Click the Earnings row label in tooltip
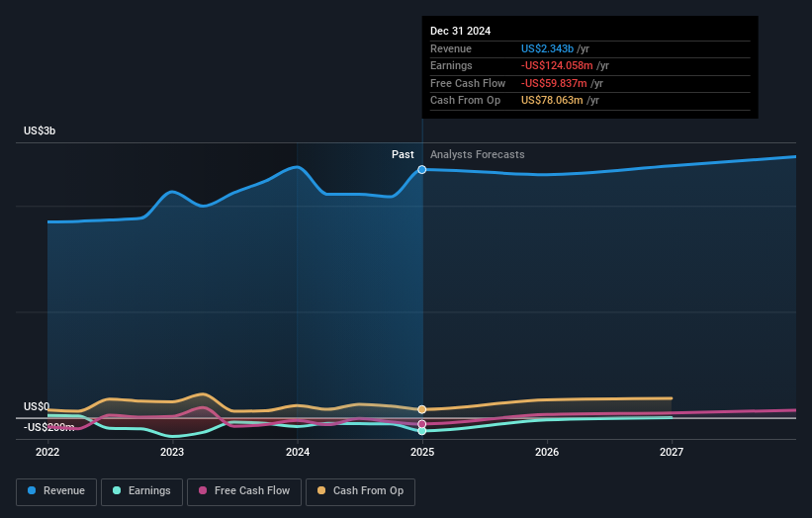 tap(451, 65)
